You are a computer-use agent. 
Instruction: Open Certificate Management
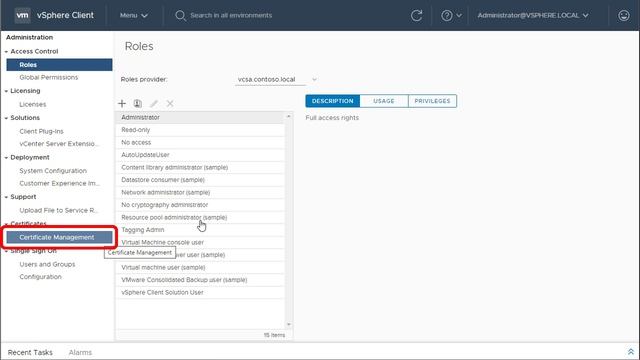pyautogui.click(x=59, y=237)
